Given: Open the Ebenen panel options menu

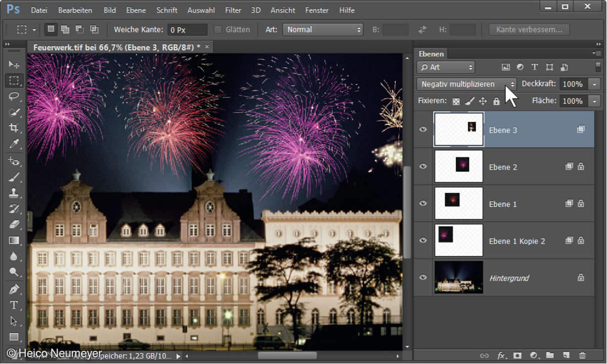Looking at the screenshot, I should tap(596, 53).
